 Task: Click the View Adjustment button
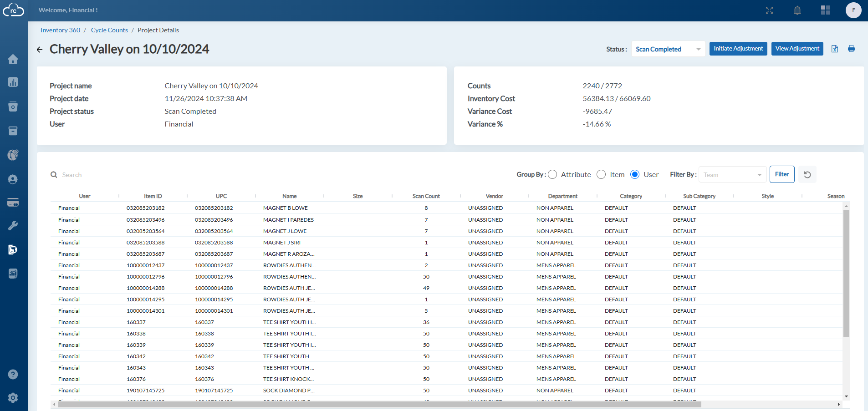(x=797, y=49)
